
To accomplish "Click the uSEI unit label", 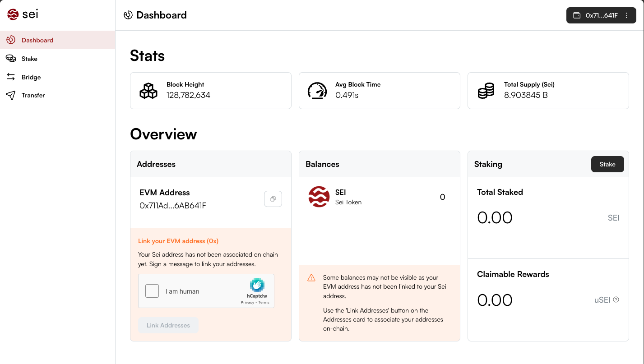I will pyautogui.click(x=602, y=299).
